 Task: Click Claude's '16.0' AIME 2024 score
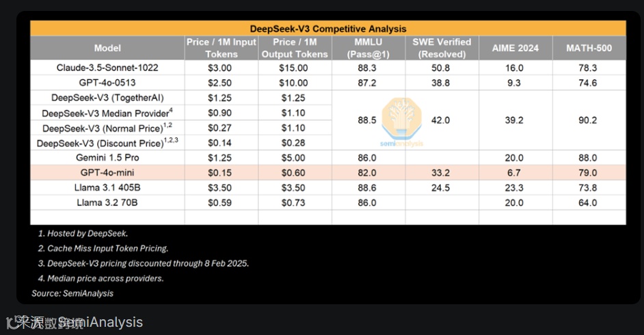[x=514, y=68]
